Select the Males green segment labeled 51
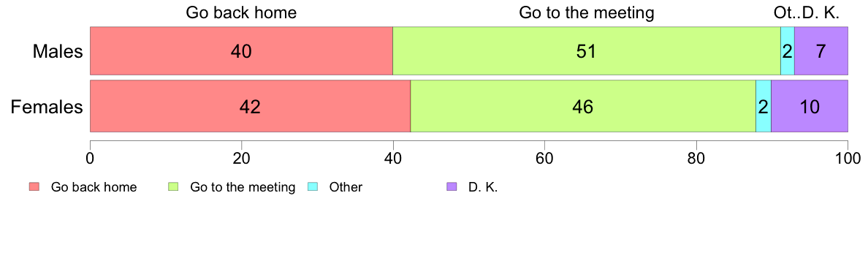 pyautogui.click(x=586, y=51)
